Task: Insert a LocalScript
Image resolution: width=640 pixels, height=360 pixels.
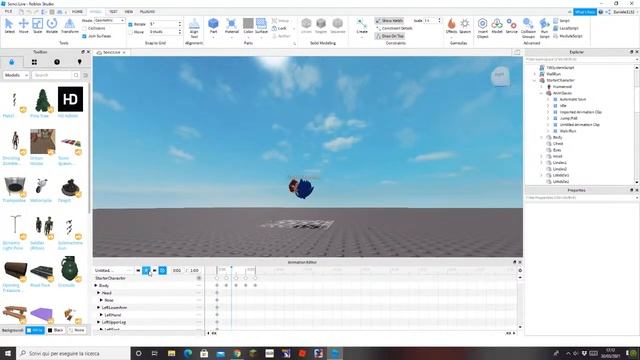Action: coord(566,28)
